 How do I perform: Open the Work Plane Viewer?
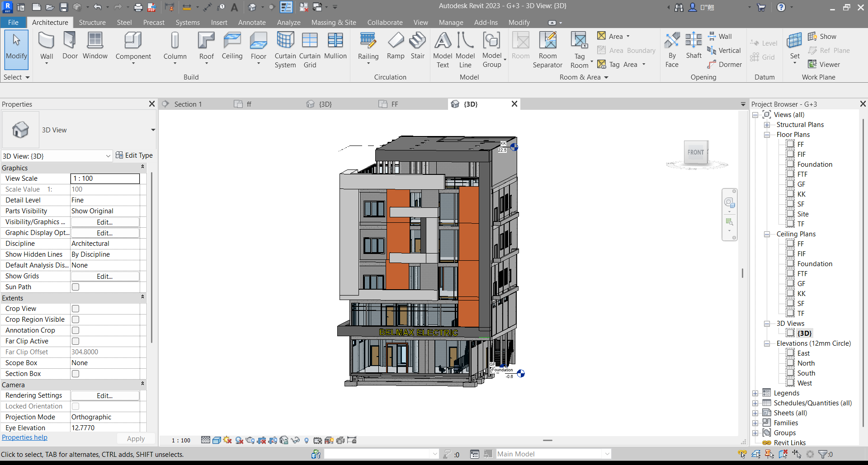[x=824, y=65]
